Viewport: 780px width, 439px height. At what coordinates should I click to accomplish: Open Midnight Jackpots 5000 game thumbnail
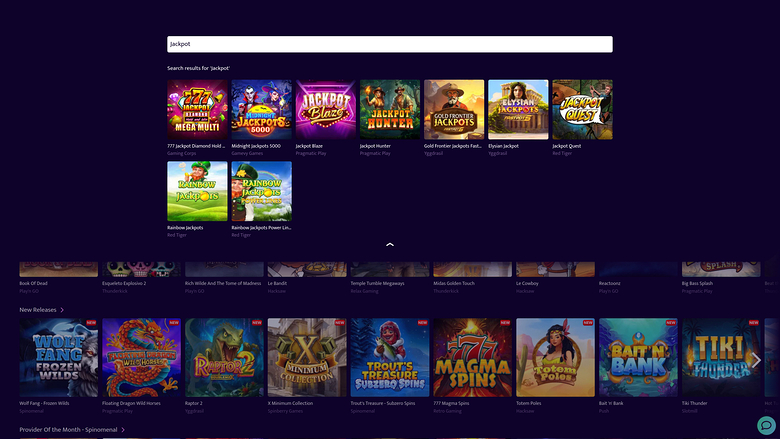261,109
